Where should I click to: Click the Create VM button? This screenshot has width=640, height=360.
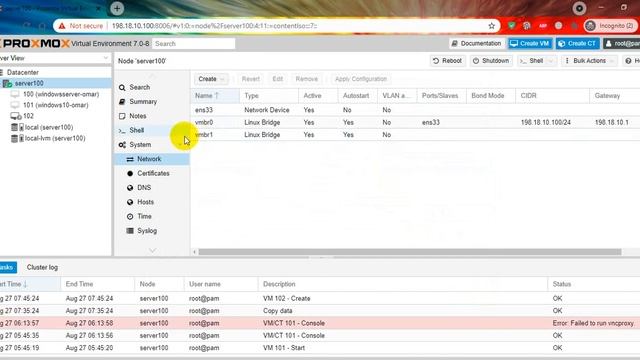click(530, 43)
